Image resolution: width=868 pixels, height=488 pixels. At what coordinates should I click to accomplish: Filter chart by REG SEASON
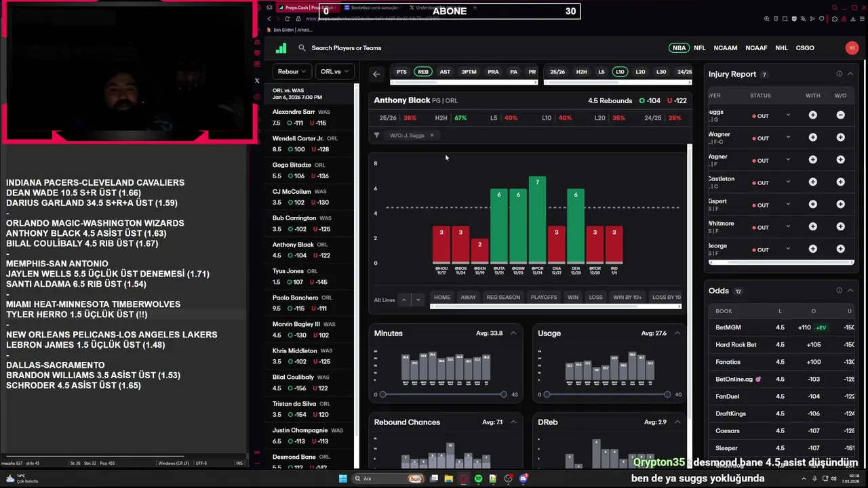pos(503,297)
